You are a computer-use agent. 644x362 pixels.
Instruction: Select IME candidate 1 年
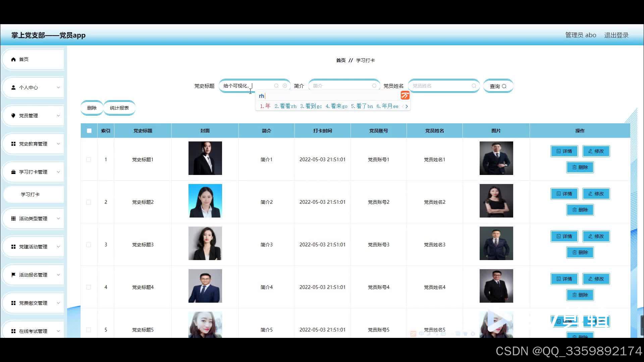265,106
